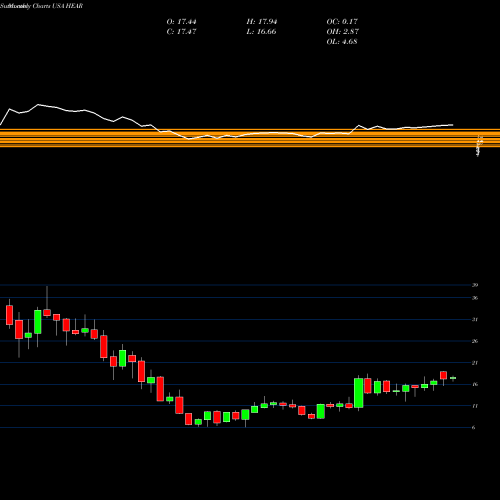Select the 'OC: 0.17' reading

pos(342,22)
